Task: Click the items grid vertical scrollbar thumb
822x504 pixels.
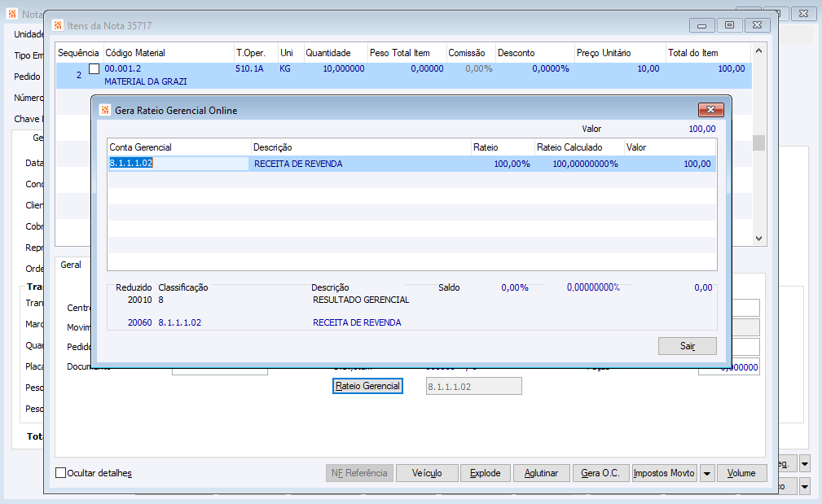Action: [758, 143]
